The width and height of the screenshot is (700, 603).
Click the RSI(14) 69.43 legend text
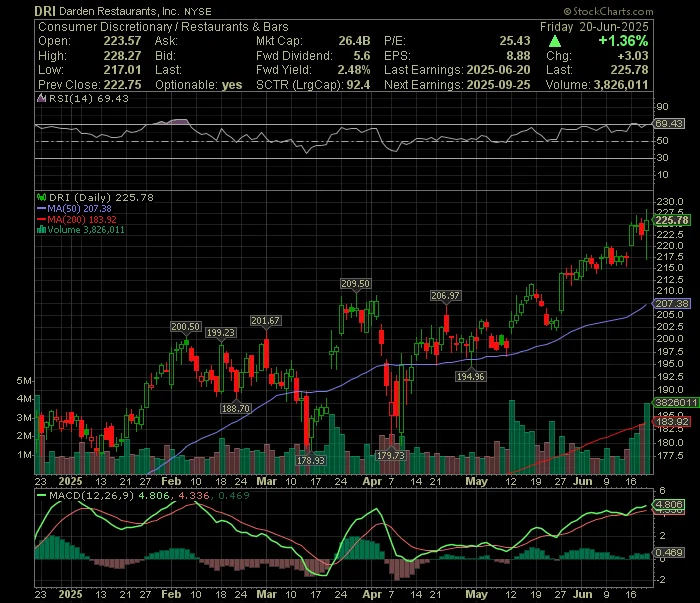pyautogui.click(x=88, y=98)
